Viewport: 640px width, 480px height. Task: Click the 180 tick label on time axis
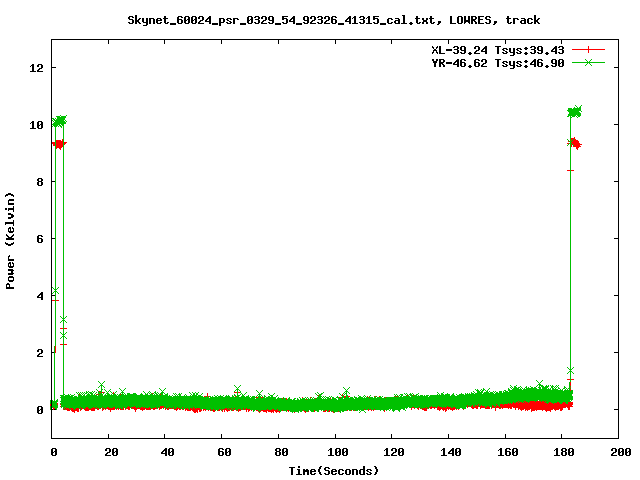click(x=562, y=452)
